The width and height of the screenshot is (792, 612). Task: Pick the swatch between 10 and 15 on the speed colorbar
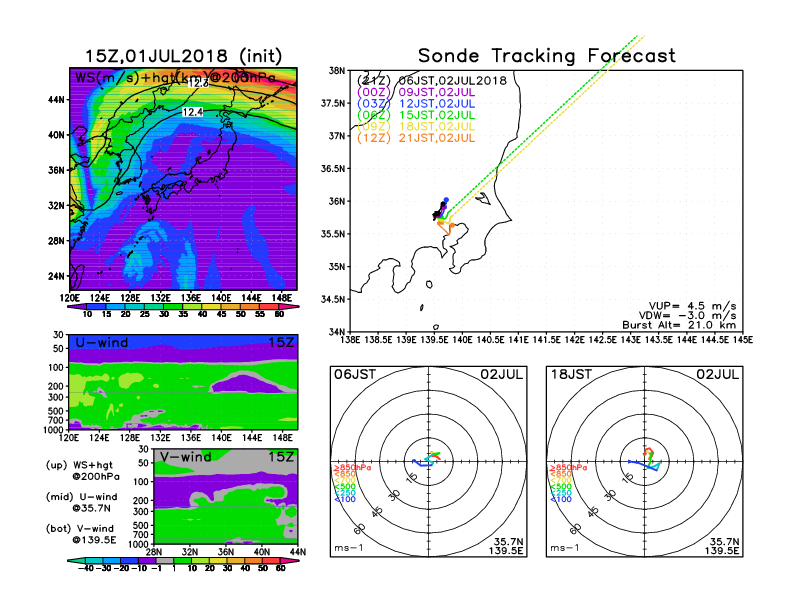coord(96,307)
